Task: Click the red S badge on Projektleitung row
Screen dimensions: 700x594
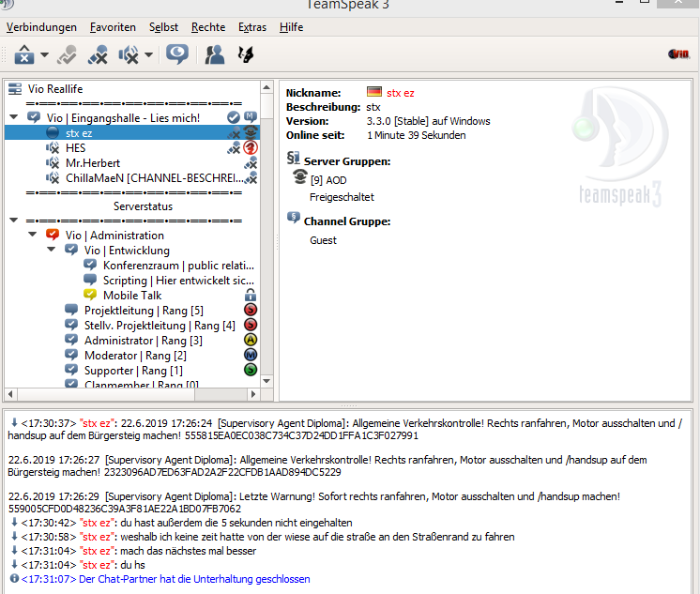Action: pos(251,310)
